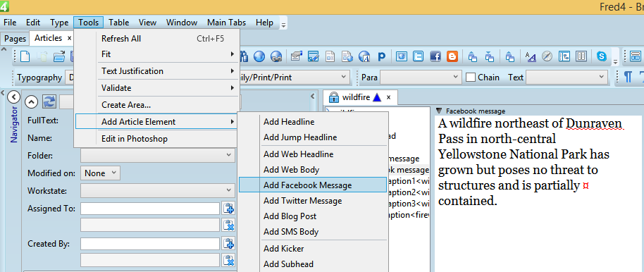Open the Table menu

118,23
